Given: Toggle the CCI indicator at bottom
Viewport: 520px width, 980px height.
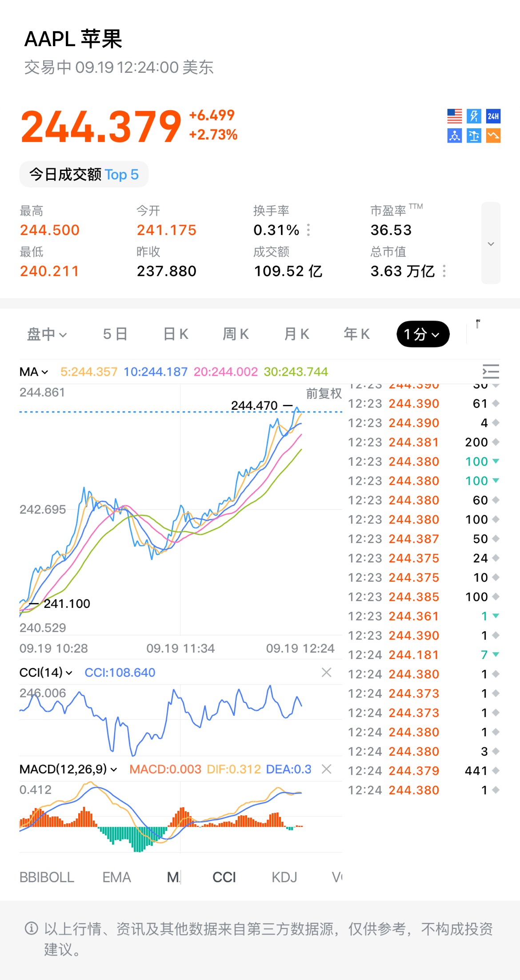Looking at the screenshot, I should 224,877.
